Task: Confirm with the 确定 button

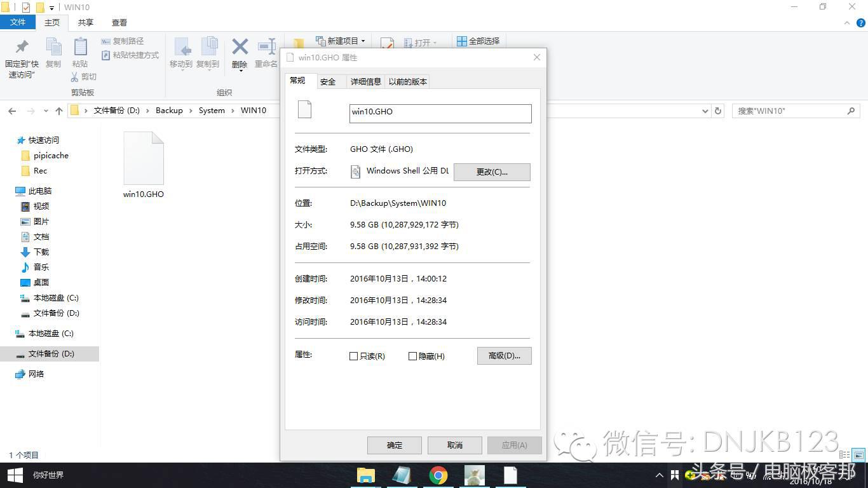Action: tap(394, 445)
